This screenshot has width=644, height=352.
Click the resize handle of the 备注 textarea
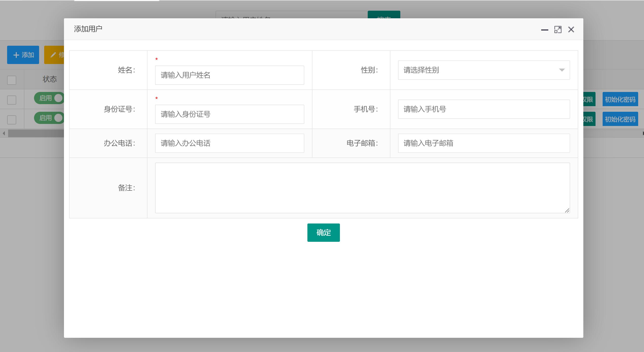[x=567, y=210]
